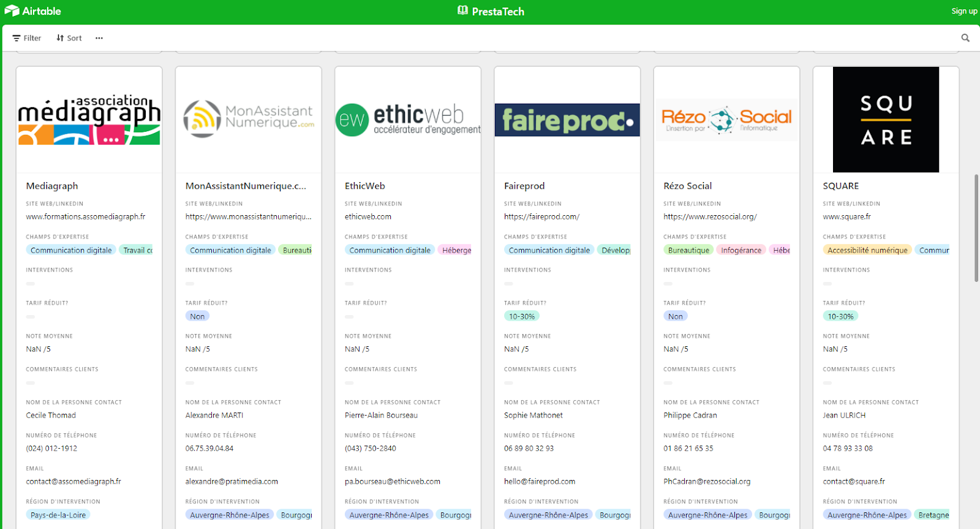This screenshot has height=529, width=980.
Task: Click email alexandre@pratimedia.com
Action: (232, 481)
